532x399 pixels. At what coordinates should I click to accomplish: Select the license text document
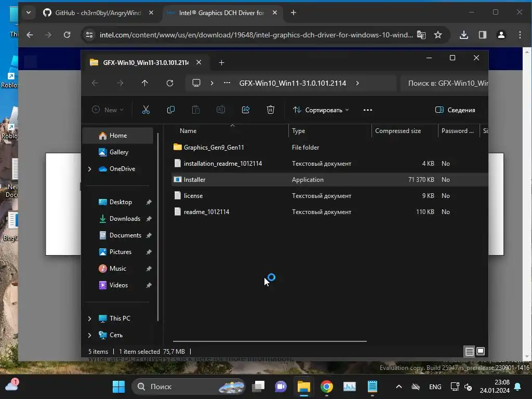pos(193,196)
